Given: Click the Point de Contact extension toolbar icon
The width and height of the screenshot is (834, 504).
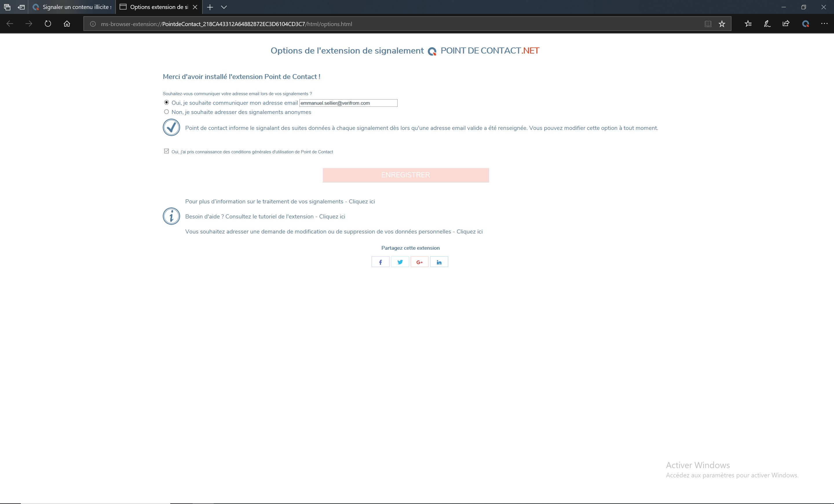Looking at the screenshot, I should click(x=806, y=24).
